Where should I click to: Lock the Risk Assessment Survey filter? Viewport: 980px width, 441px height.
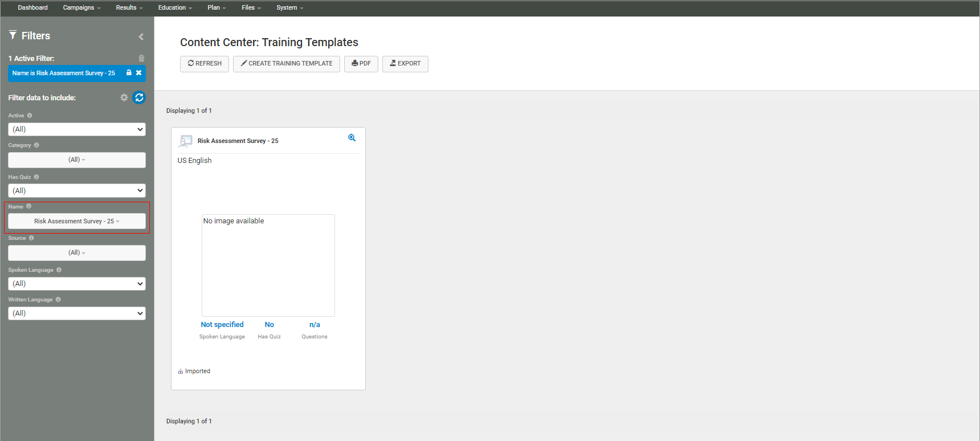(x=129, y=73)
